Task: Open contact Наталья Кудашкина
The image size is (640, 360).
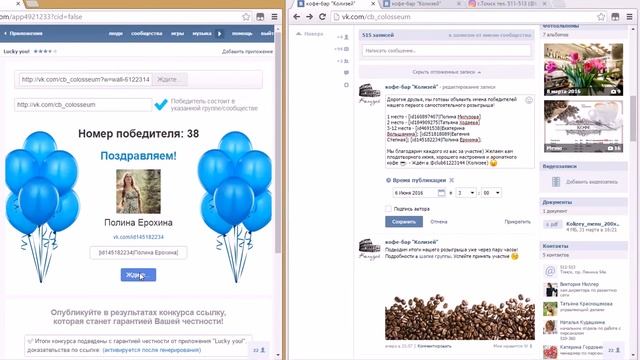Action: [582, 322]
